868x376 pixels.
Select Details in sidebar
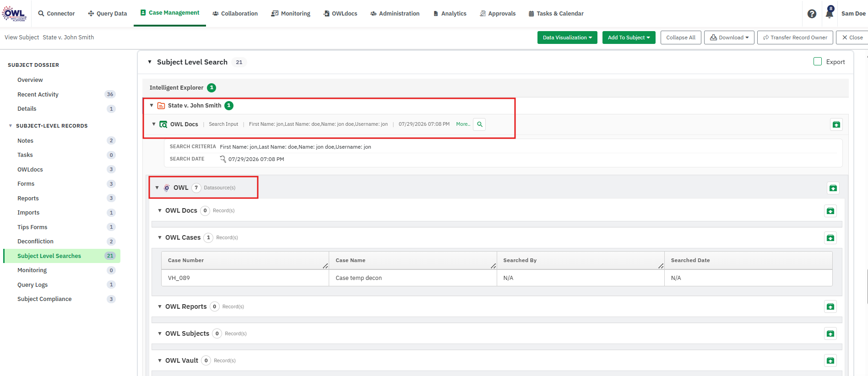pyautogui.click(x=27, y=109)
